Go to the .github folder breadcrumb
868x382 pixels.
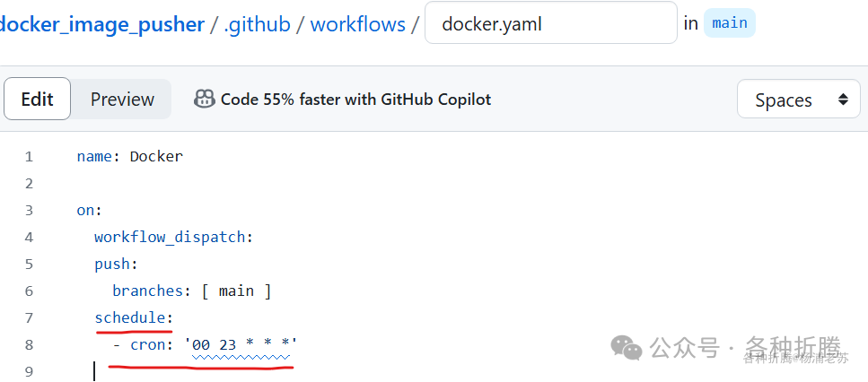pyautogui.click(x=257, y=24)
